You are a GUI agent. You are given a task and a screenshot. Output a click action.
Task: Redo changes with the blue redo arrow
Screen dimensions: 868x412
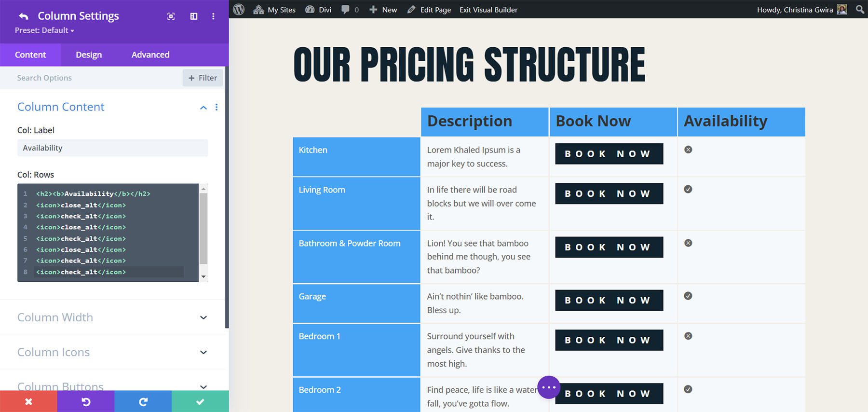[x=142, y=401]
